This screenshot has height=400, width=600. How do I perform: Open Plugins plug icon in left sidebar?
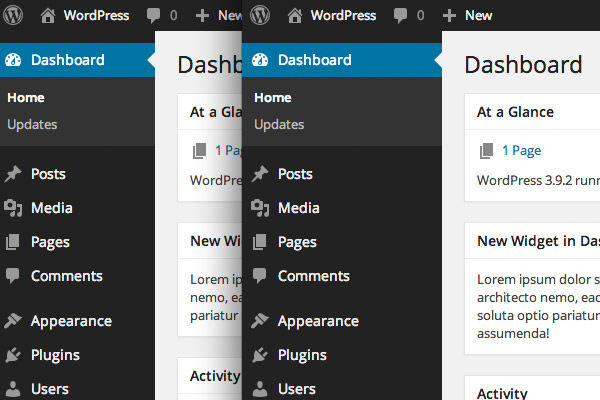click(x=13, y=355)
